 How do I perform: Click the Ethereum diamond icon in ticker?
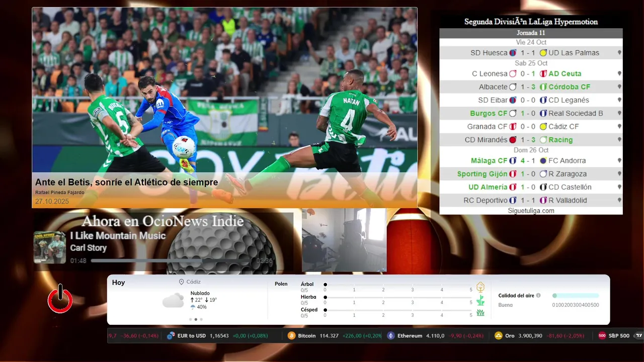pyautogui.click(x=391, y=335)
